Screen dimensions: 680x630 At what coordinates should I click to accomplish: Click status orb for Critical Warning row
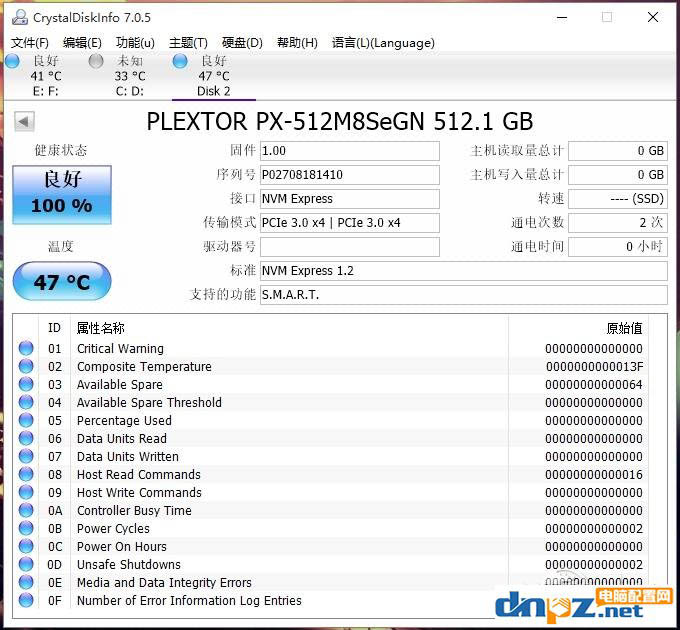tap(26, 348)
